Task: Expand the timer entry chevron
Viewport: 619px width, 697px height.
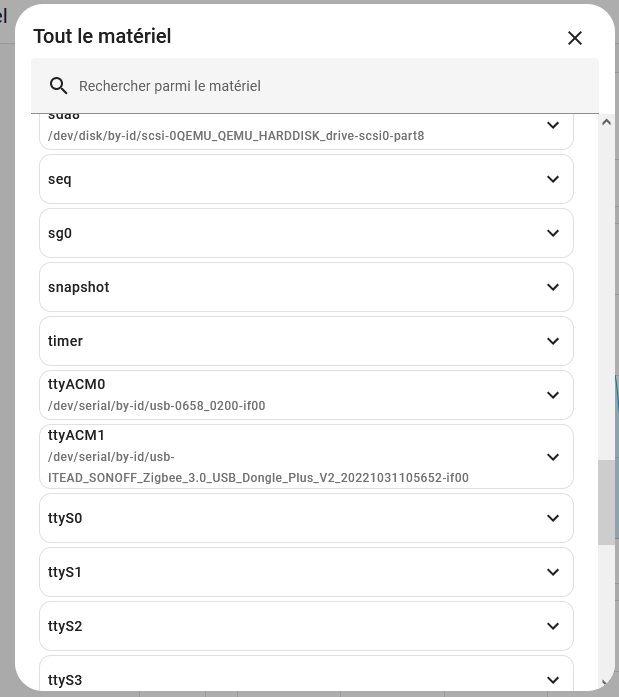Action: (553, 341)
